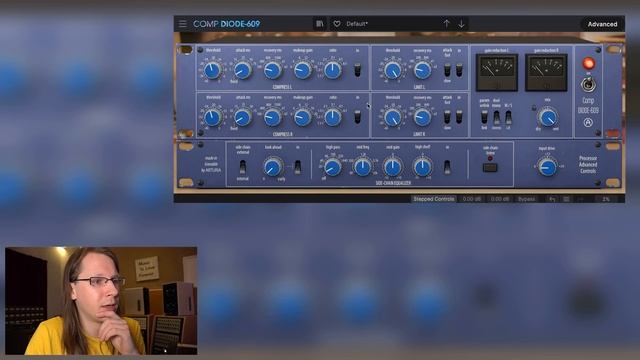Flip the unlink/link param switch
This screenshot has width=640, height=360.
pos(484,118)
